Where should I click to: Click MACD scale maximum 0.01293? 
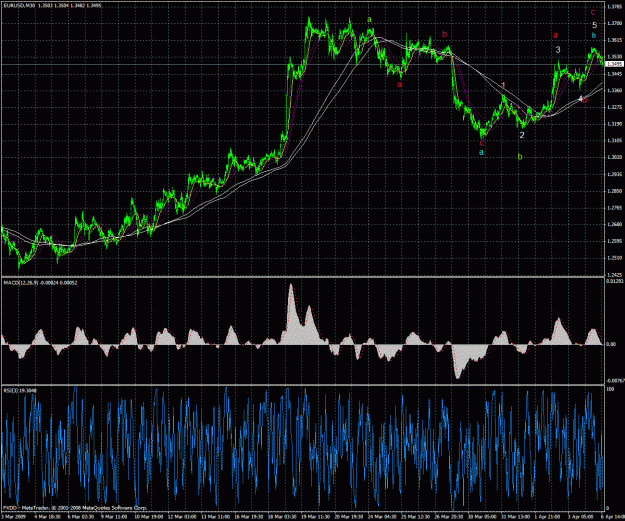(614, 281)
